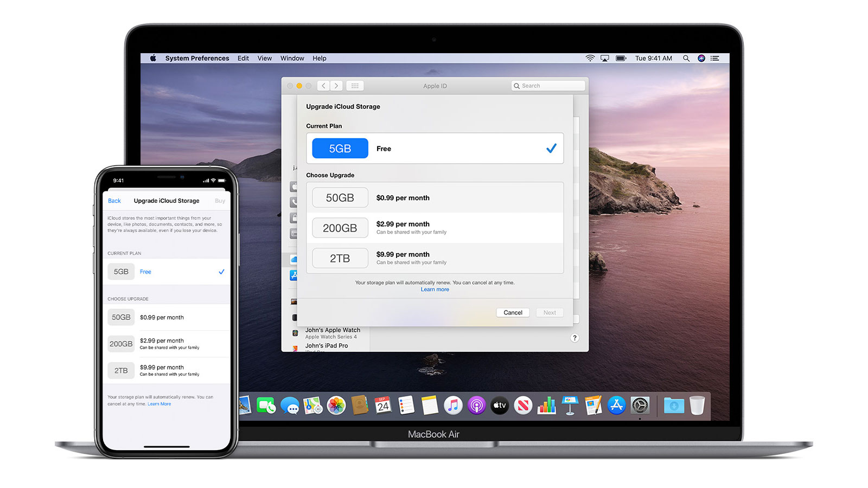
Task: Click the help question mark button
Action: [575, 338]
